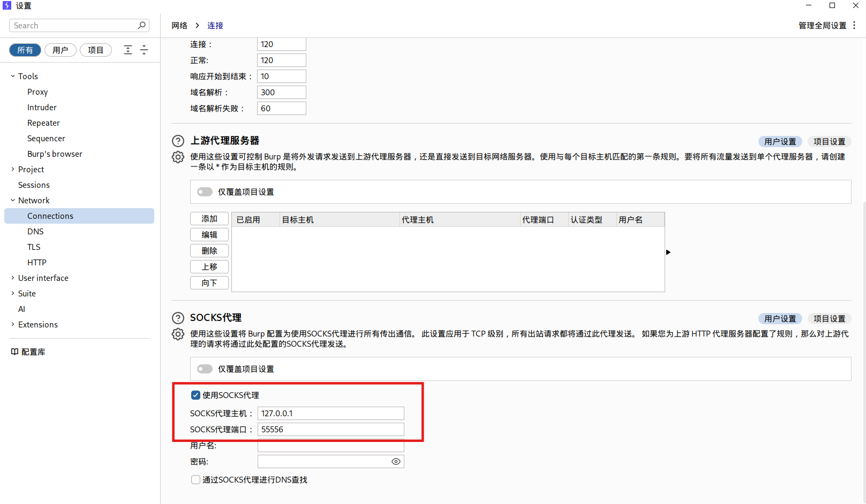Screen dimensions: 866x504
Task: Sort by 代理主机 column header
Action: [x=460, y=220]
